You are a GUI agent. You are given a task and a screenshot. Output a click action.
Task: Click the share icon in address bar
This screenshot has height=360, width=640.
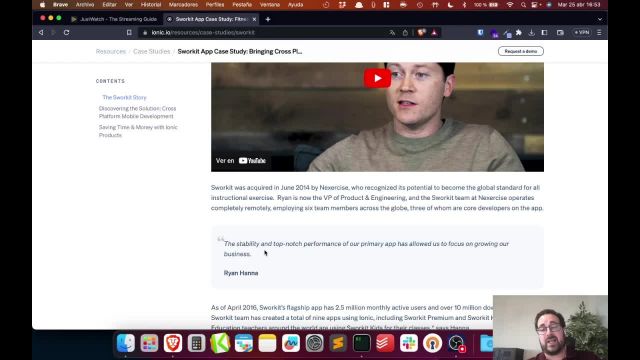(405, 32)
